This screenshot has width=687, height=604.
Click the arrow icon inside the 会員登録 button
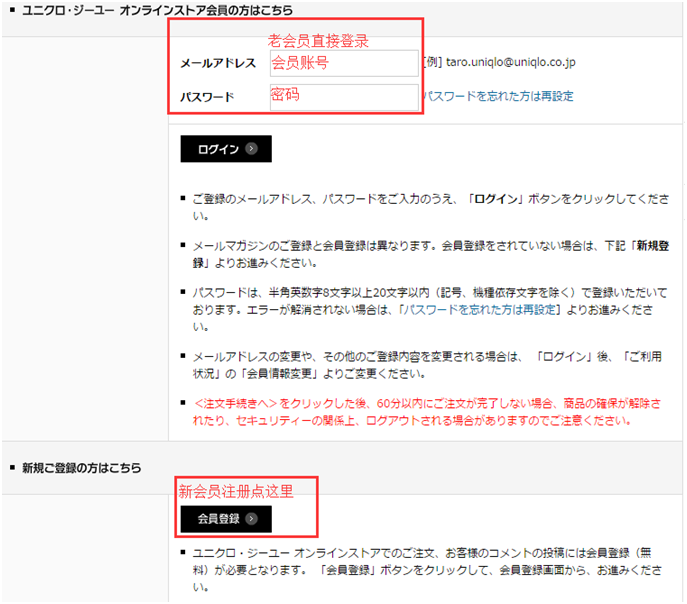pos(252,519)
